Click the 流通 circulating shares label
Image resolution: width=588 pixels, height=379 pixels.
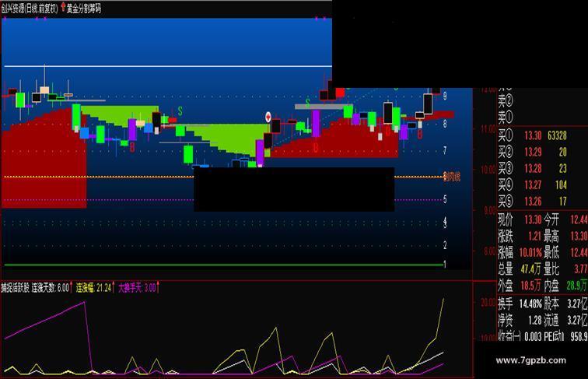551,320
